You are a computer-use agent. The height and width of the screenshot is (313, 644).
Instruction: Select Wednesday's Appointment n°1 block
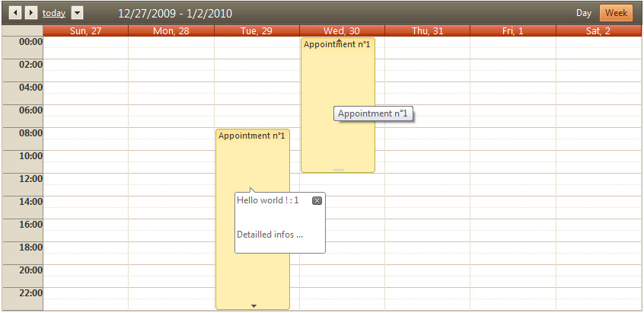pos(338,105)
